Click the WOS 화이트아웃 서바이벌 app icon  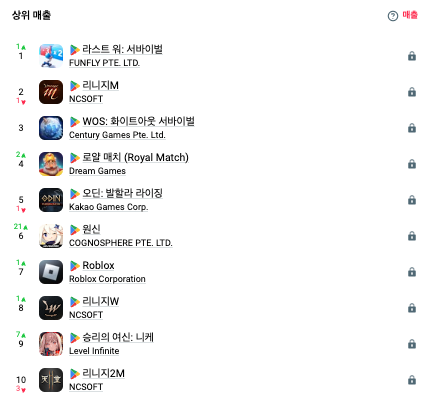coord(51,128)
